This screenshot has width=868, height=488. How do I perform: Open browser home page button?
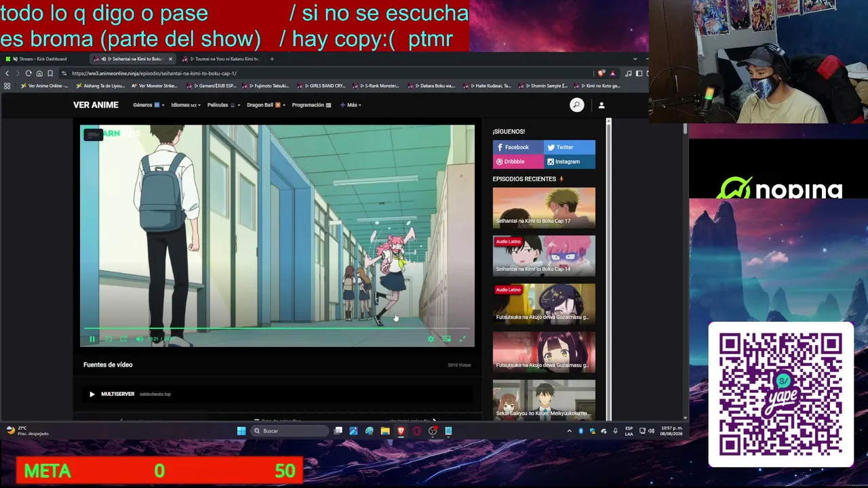pos(39,73)
